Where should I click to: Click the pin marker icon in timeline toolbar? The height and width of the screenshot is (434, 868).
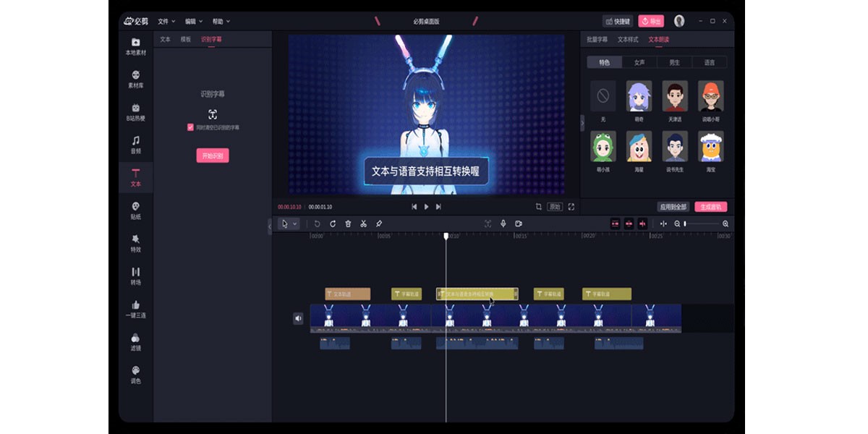point(379,224)
